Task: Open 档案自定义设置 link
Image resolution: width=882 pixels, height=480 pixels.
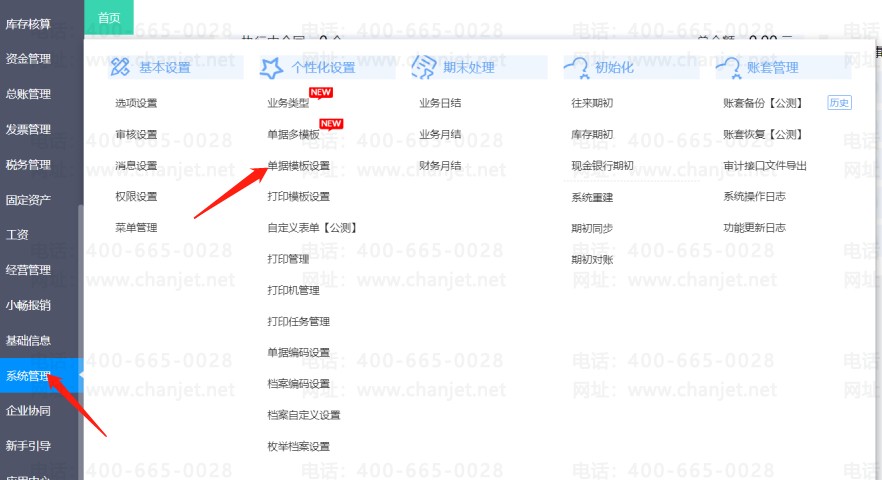Action: coord(303,415)
